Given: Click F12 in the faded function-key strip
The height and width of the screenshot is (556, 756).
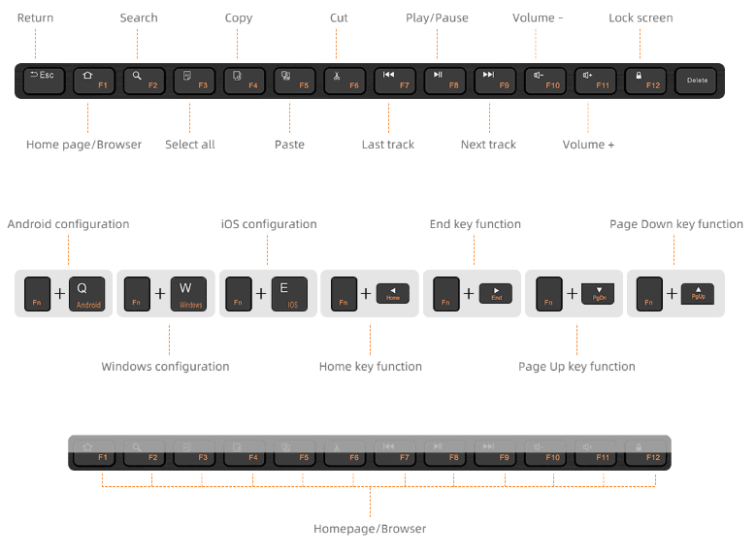Looking at the screenshot, I should click(645, 453).
